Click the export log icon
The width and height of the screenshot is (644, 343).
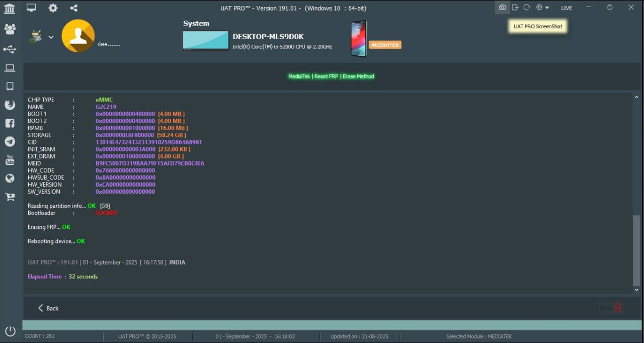coord(515,8)
